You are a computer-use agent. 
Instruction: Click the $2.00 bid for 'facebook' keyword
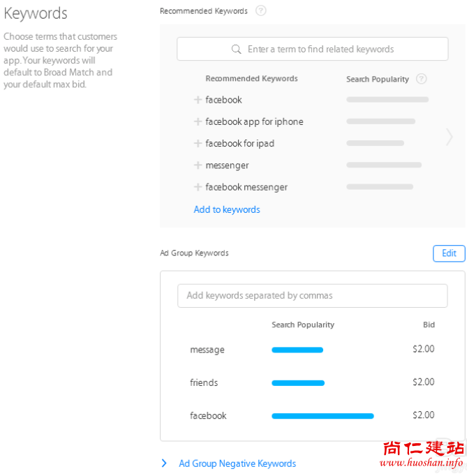(x=423, y=415)
